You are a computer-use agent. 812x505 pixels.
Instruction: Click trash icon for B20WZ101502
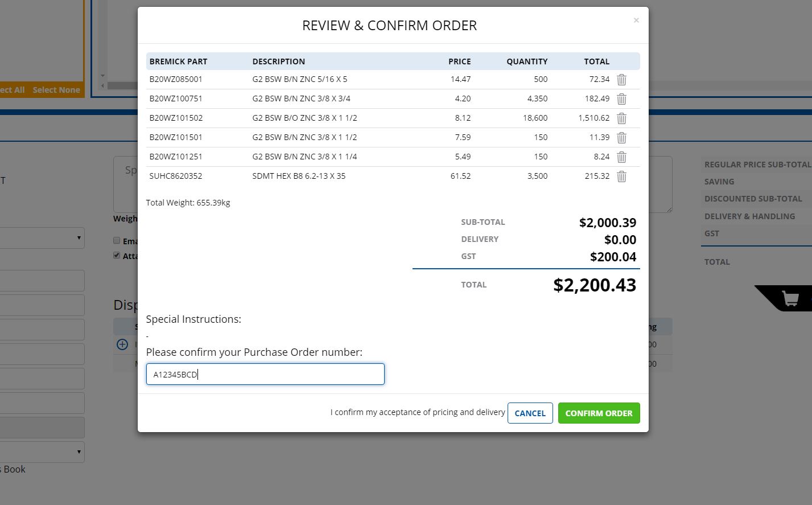coord(621,118)
